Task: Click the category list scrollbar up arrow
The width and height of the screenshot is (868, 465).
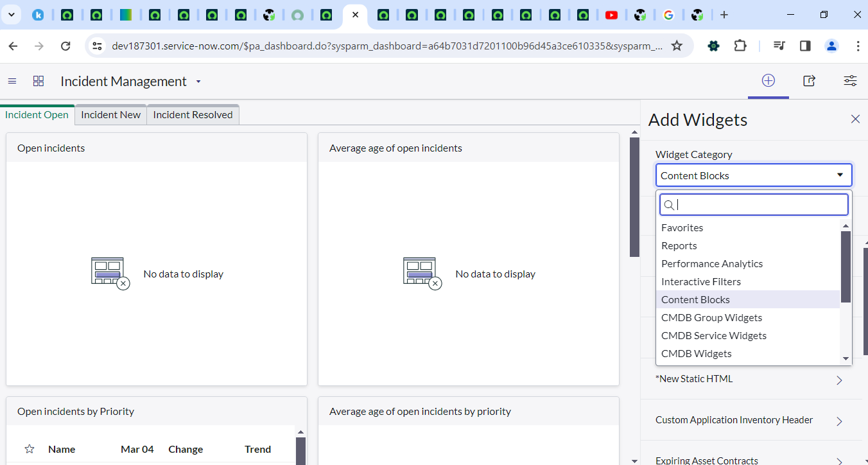Action: (846, 225)
